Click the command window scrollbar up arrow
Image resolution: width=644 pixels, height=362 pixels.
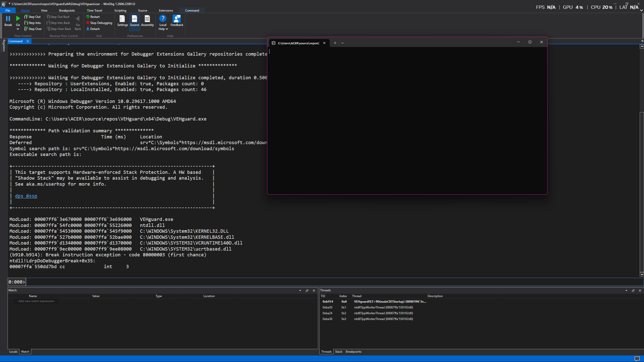642,46
